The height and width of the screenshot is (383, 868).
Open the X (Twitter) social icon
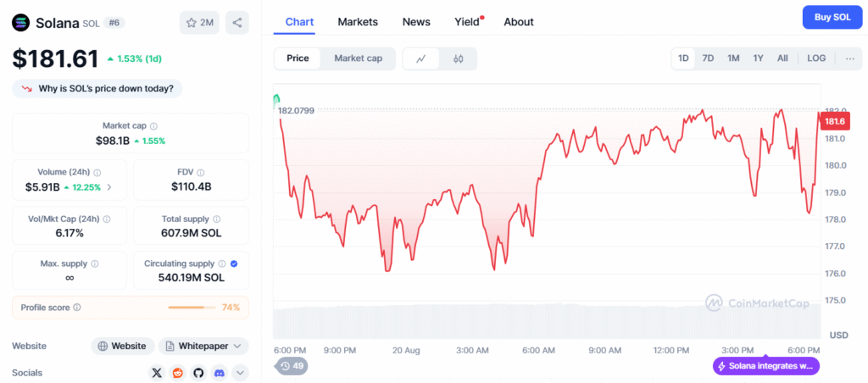[x=158, y=373]
